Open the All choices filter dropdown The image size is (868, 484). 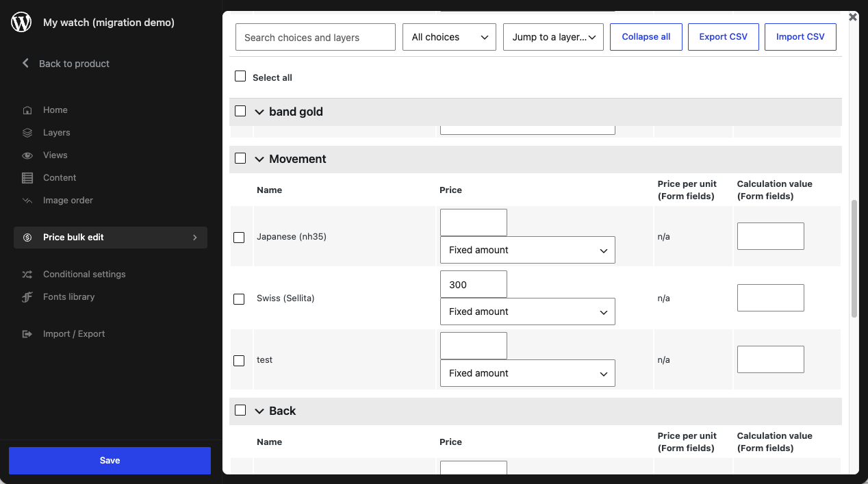(x=449, y=37)
